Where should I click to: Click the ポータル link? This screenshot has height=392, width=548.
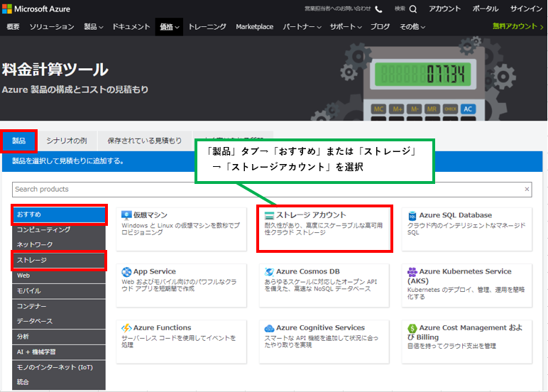pyautogui.click(x=485, y=9)
